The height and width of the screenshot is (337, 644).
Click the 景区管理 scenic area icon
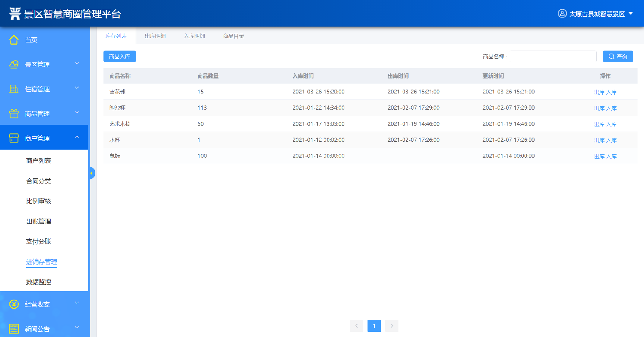pyautogui.click(x=14, y=64)
